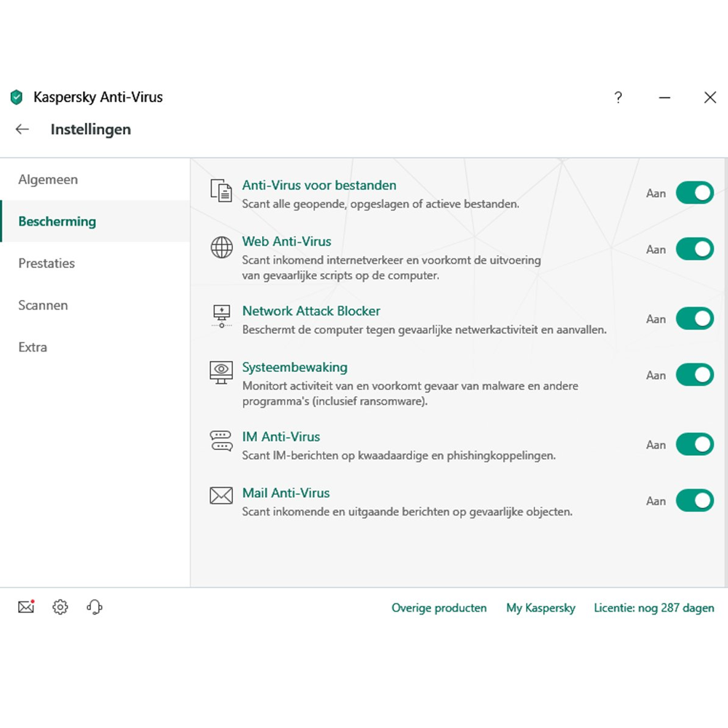Toggle the Network Attack Blocker switch
Viewport: 728px width, 728px height.
click(695, 319)
